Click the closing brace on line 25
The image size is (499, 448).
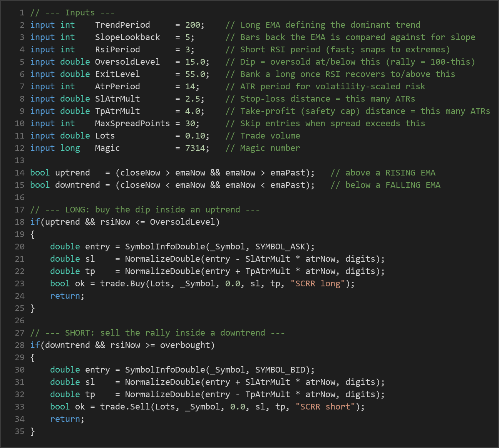click(x=32, y=308)
